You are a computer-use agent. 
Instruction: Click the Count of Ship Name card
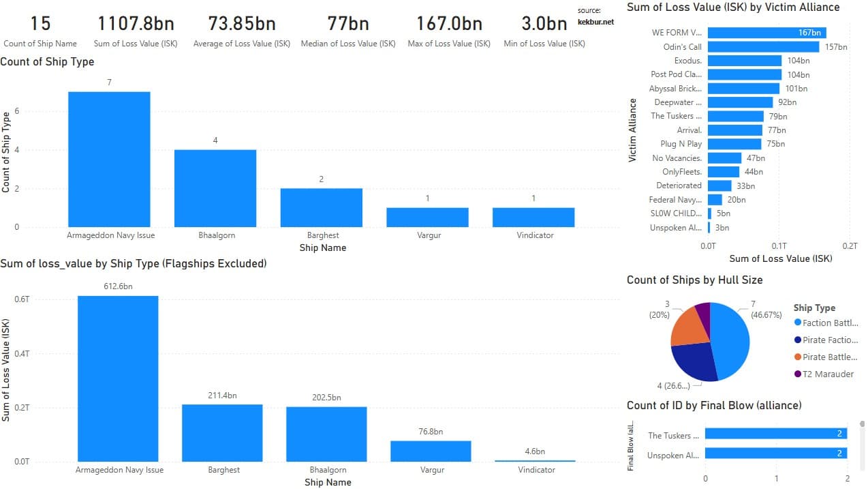tap(40, 31)
